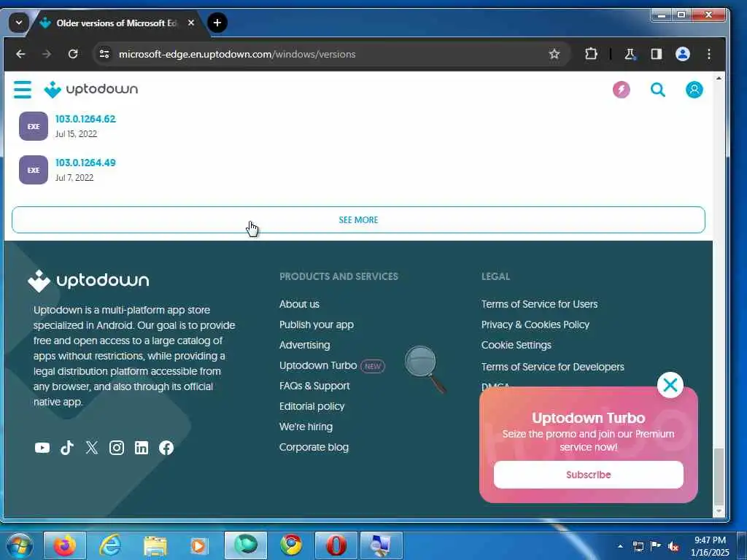Open Privacy & Cookies Policy link
747x560 pixels.
click(535, 324)
